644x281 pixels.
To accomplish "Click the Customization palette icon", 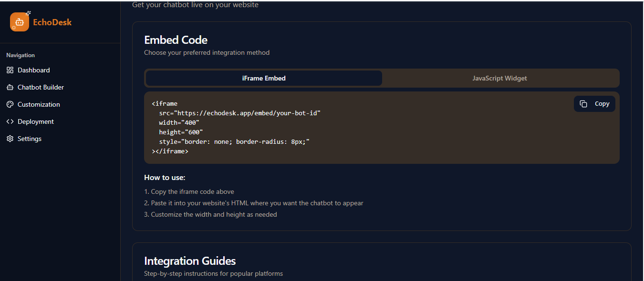I will 10,104.
